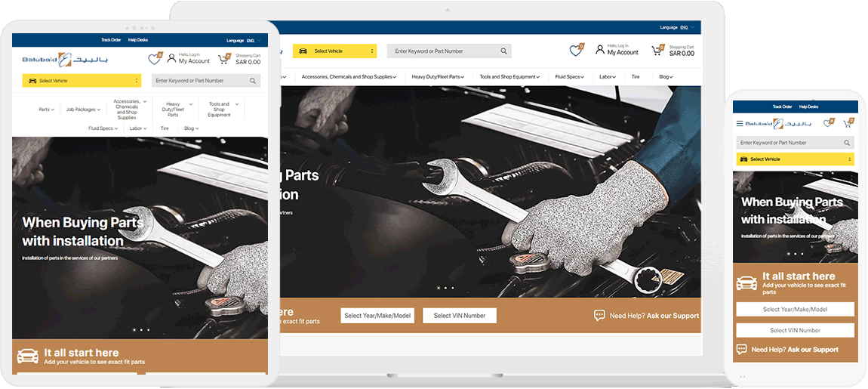Image resolution: width=868 pixels, height=389 pixels.
Task: Click My Account on the tablet
Action: 194,61
